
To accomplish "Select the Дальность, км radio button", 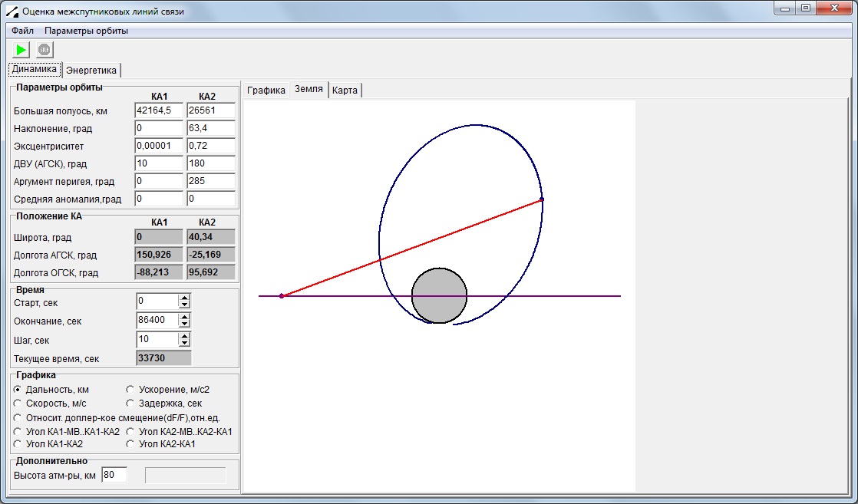I will pyautogui.click(x=18, y=390).
